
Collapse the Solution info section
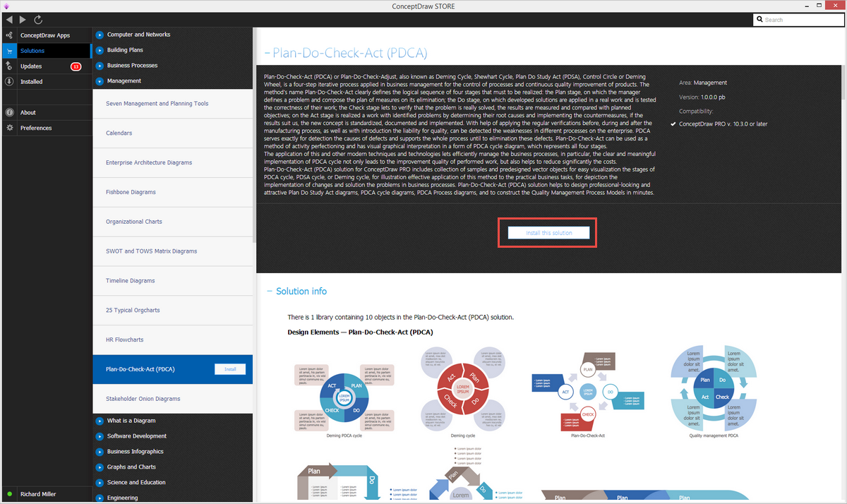coord(269,291)
